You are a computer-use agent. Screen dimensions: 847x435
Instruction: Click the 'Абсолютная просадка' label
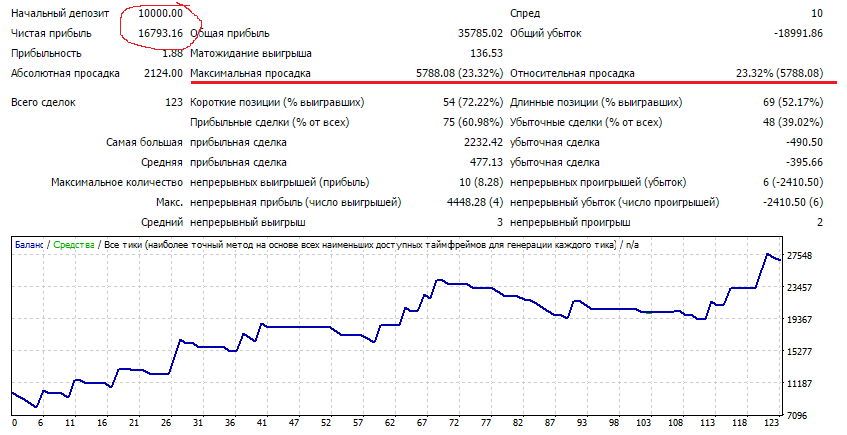click(x=65, y=73)
